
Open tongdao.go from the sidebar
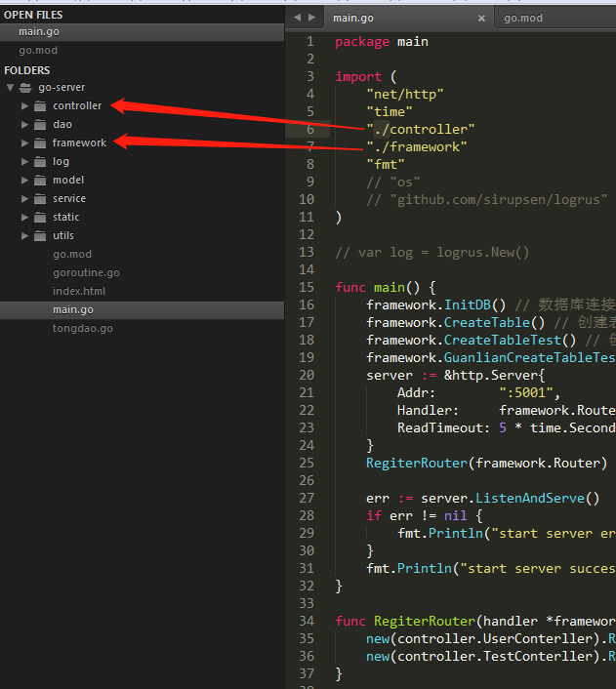click(x=82, y=328)
